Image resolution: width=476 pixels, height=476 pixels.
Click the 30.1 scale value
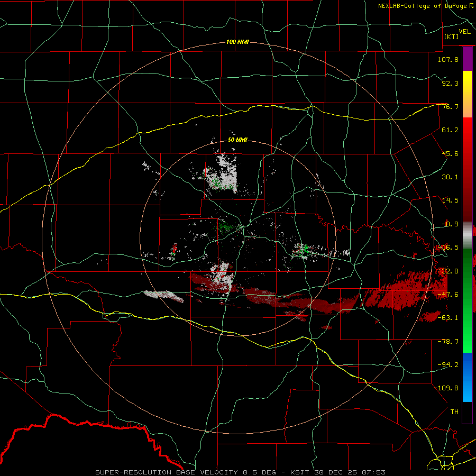(x=450, y=177)
